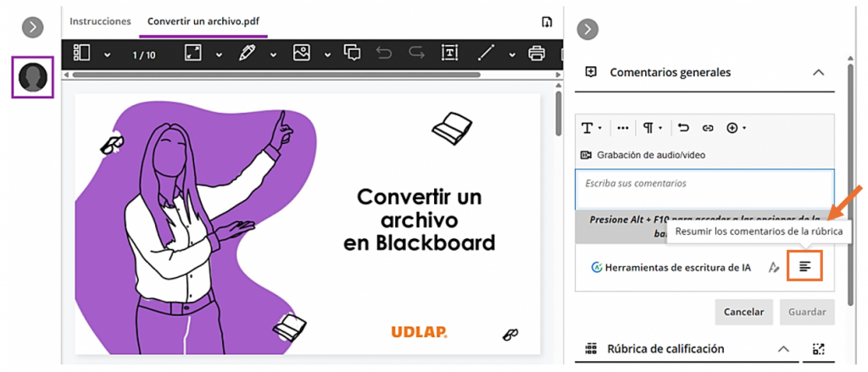The width and height of the screenshot is (868, 372).
Task: Open the line tool options dropdown
Action: pyautogui.click(x=512, y=54)
